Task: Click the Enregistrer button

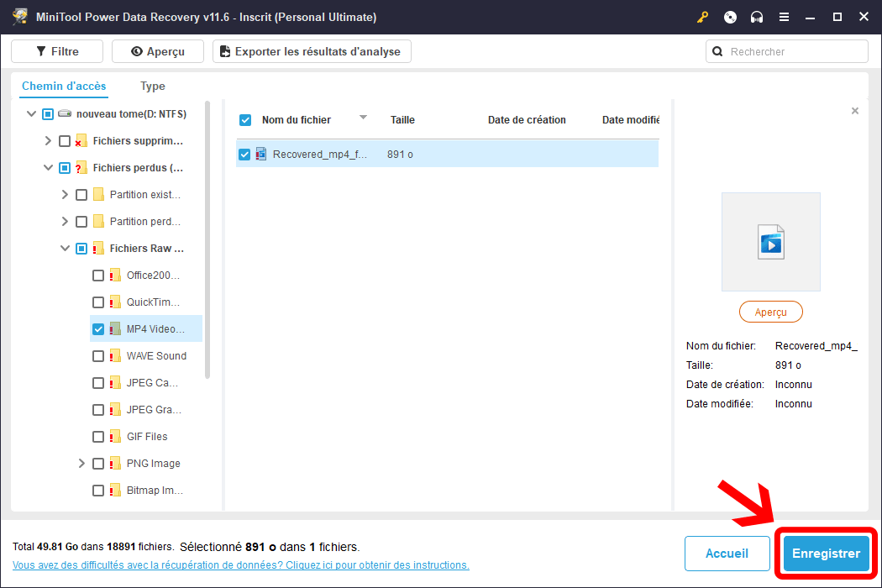Action: click(x=826, y=554)
